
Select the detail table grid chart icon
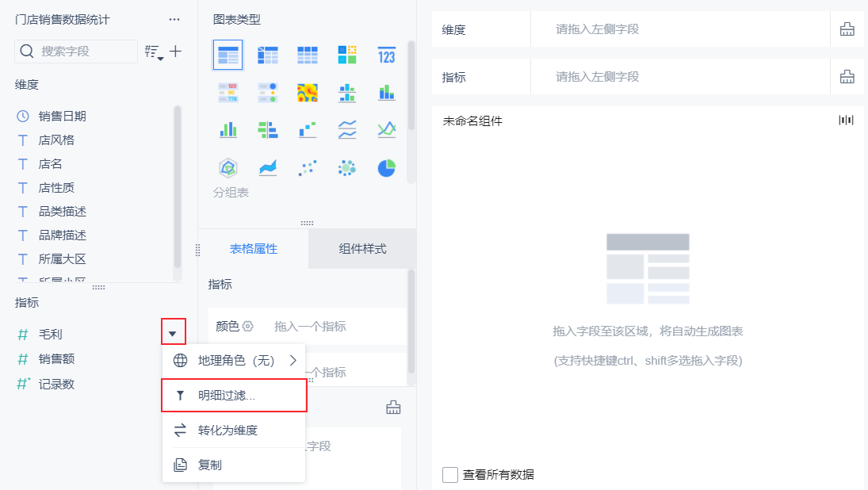(308, 55)
